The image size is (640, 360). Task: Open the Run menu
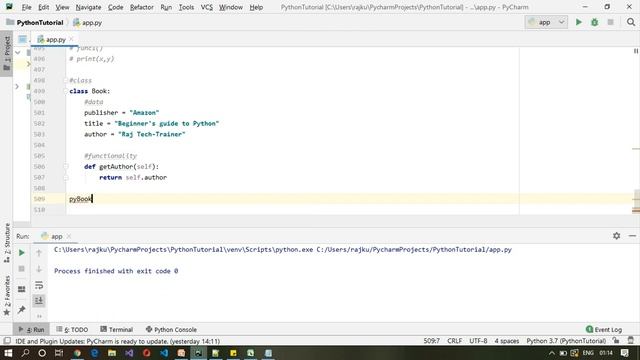tap(166, 7)
